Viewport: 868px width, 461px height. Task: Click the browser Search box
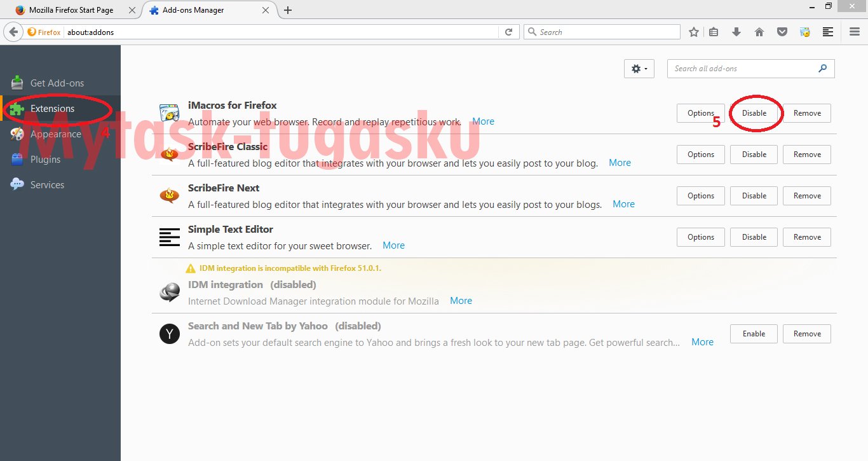tap(602, 32)
